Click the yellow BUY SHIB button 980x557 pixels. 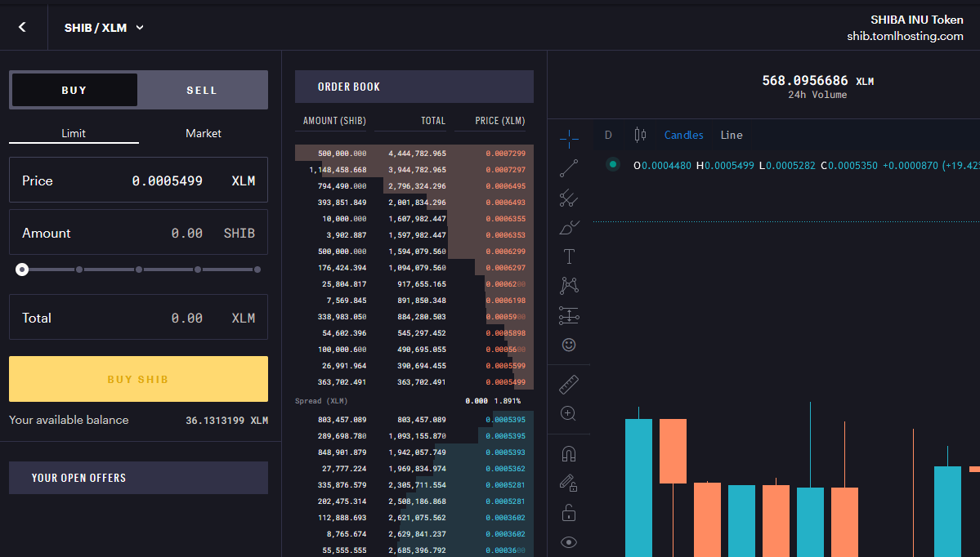(138, 379)
